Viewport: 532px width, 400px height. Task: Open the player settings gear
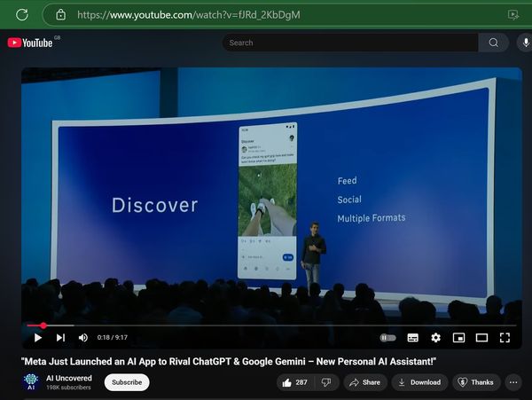click(435, 338)
